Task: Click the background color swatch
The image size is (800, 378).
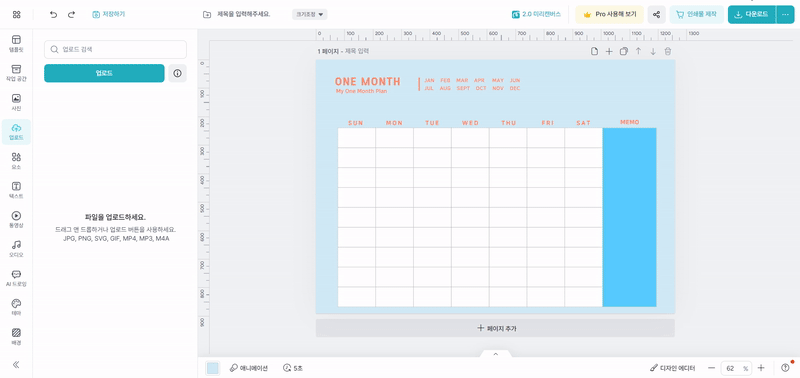Action: (213, 368)
